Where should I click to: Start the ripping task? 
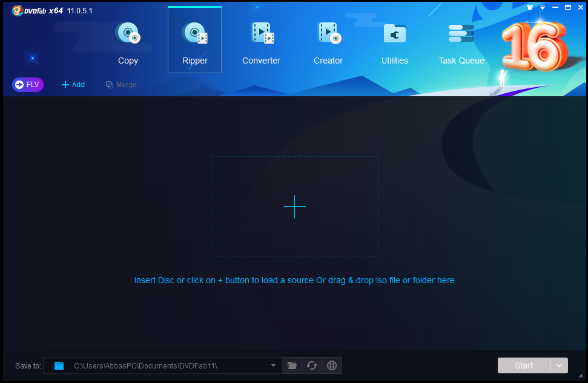(x=524, y=365)
